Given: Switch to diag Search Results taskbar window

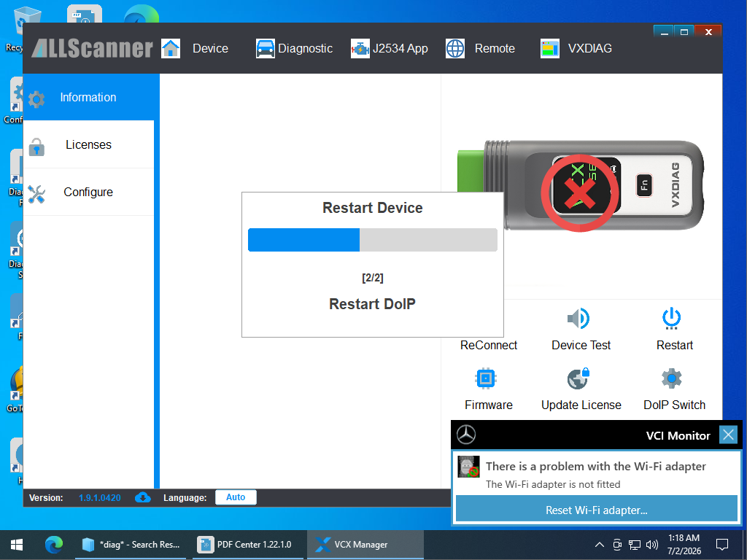Looking at the screenshot, I should (131, 545).
